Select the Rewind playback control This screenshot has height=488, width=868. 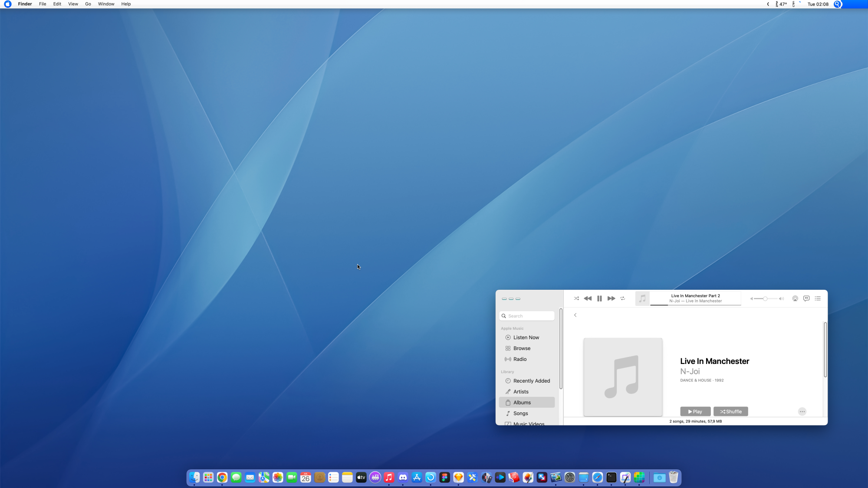pos(588,298)
